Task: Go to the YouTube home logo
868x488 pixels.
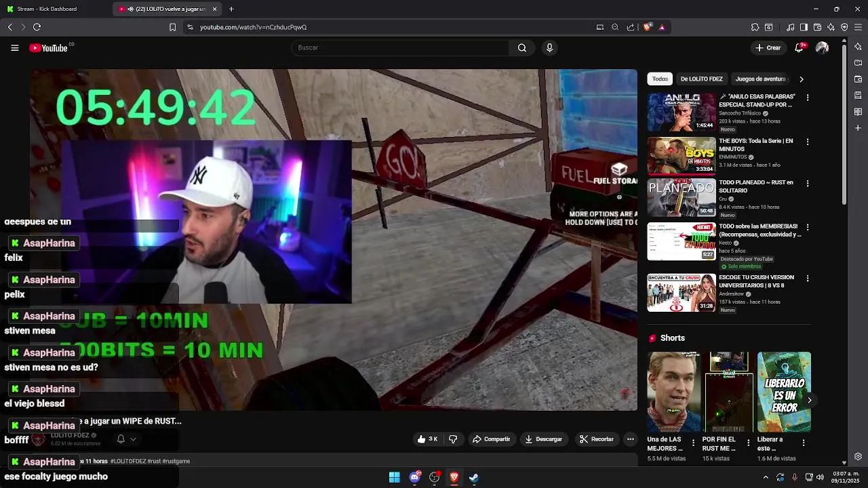Action: [x=49, y=47]
